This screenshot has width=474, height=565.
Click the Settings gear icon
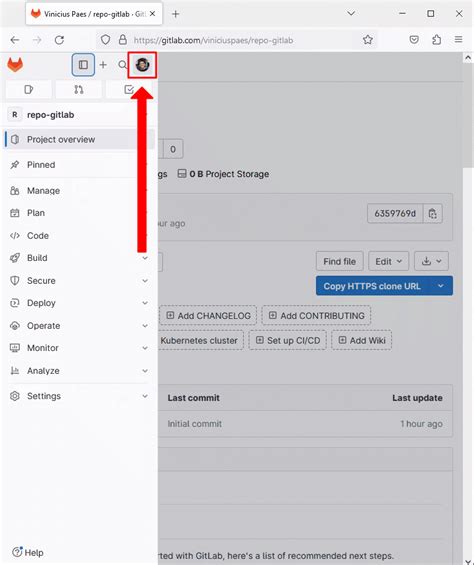point(15,396)
